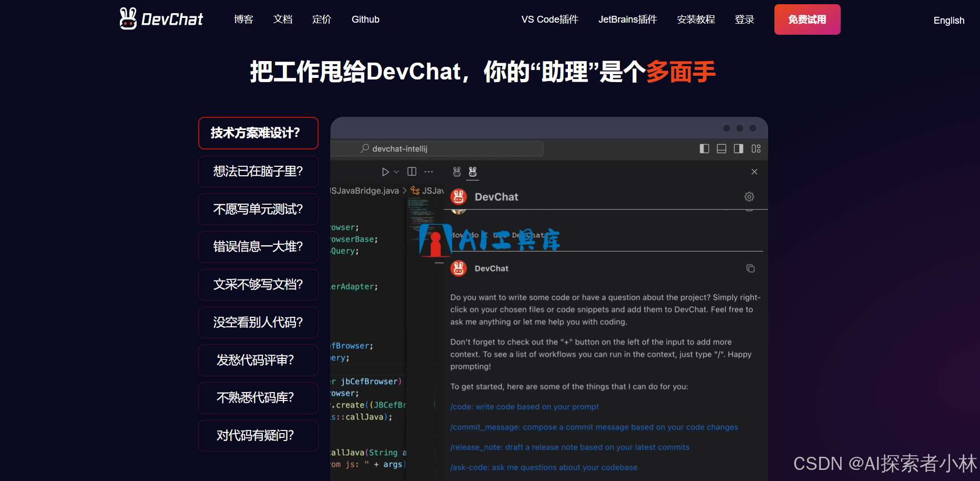
Task: Go to the 定价 pricing page
Action: click(321, 19)
